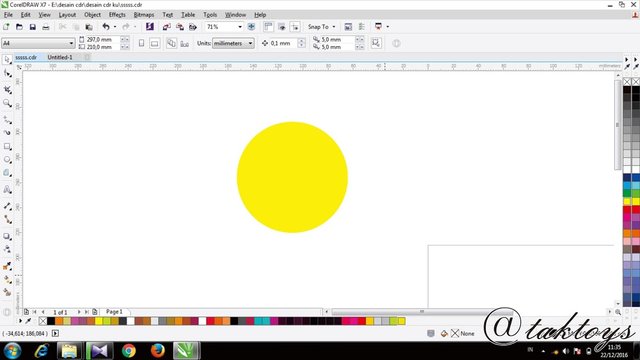Select the Polygon tool

(x=7, y=173)
